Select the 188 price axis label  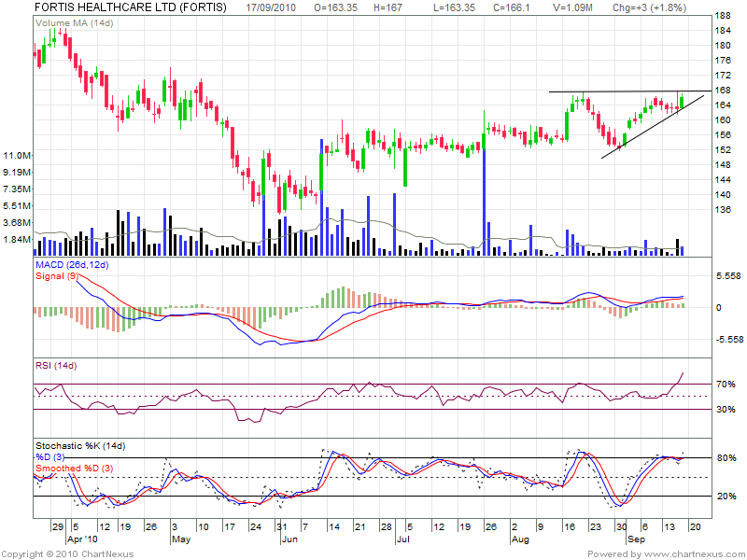pyautogui.click(x=722, y=17)
